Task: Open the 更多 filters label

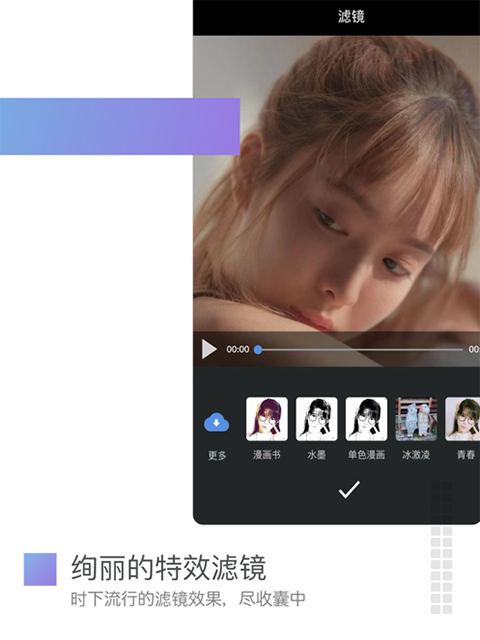Action: (217, 455)
